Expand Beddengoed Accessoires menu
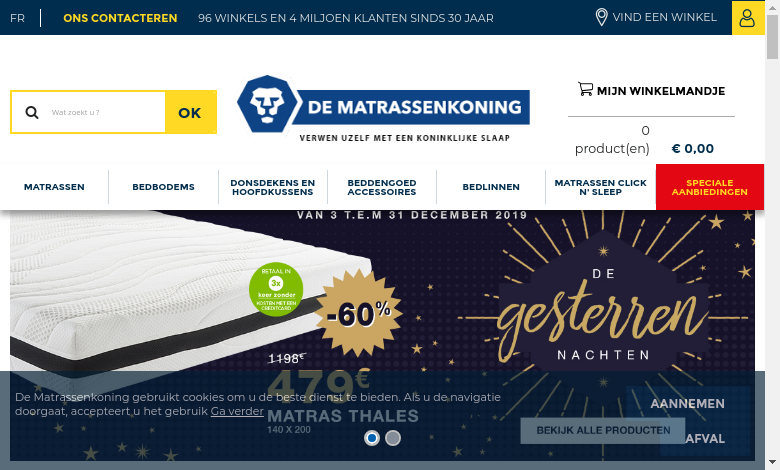This screenshot has width=780, height=470. [x=382, y=187]
